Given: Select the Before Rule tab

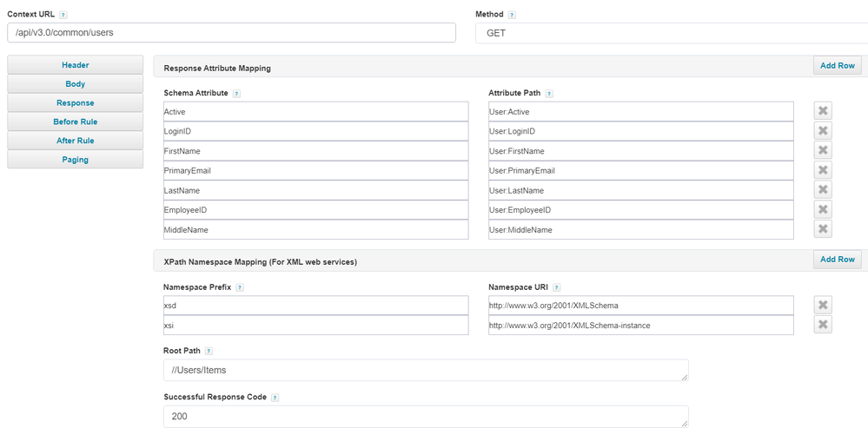Looking at the screenshot, I should coord(75,122).
